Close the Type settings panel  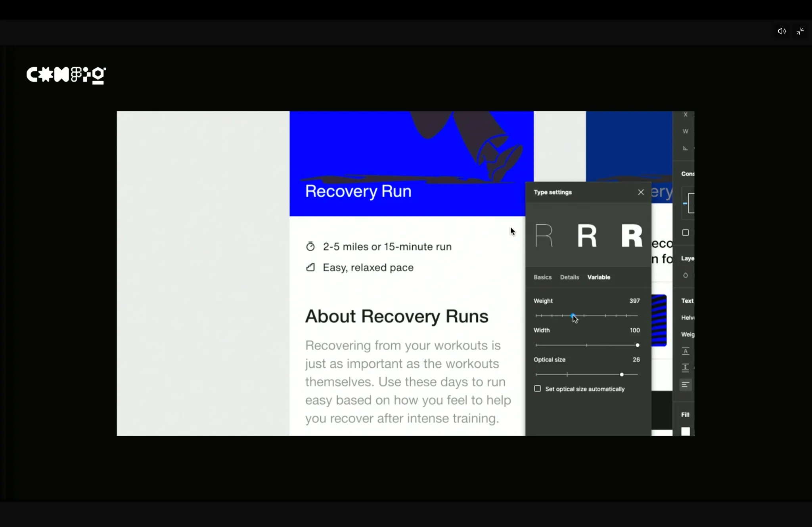[x=641, y=192]
